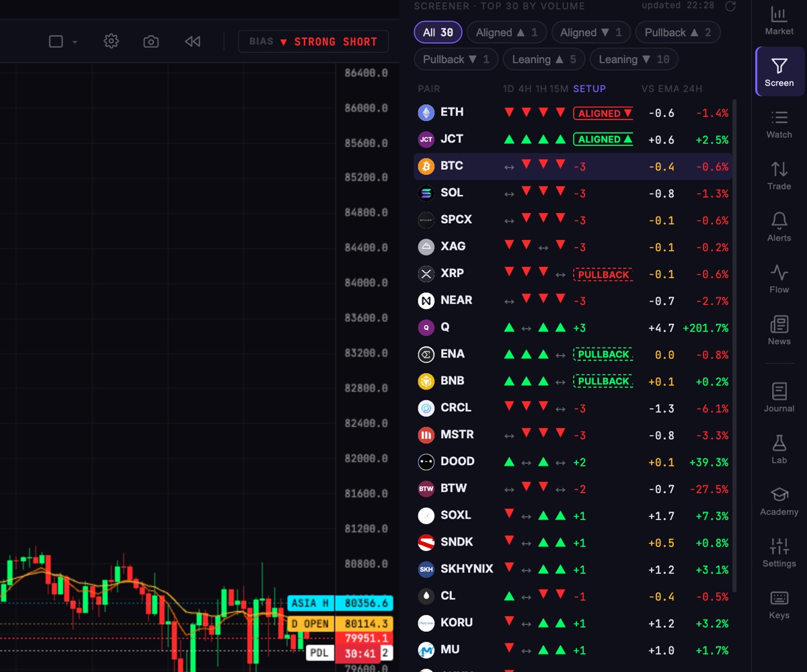
Task: Click the ENA PULLBACK setup badge
Action: pyautogui.click(x=603, y=354)
